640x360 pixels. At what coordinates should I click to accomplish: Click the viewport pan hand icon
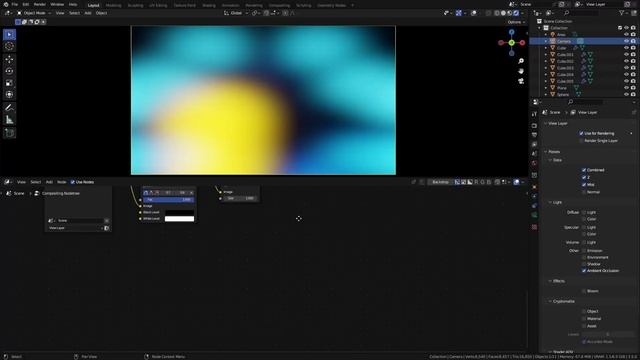pos(521,71)
